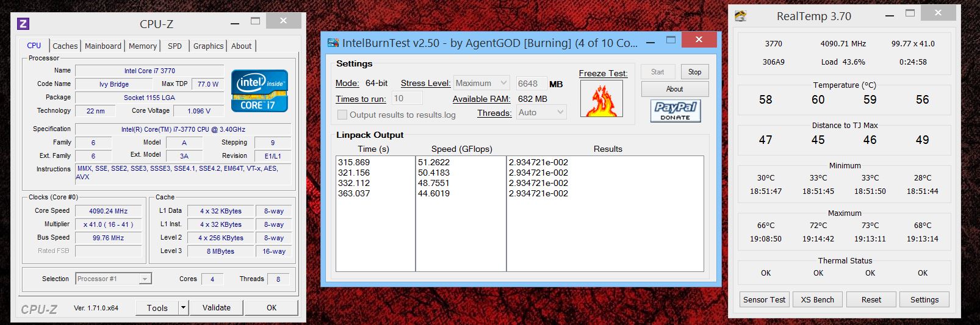Expand the Tools dropdown arrow in CPU-Z
This screenshot has height=325, width=980.
(183, 308)
